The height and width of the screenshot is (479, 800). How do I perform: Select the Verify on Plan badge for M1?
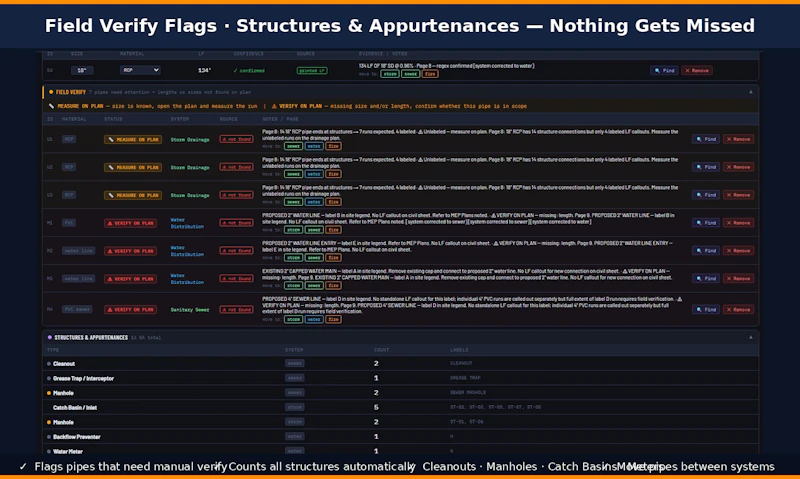[x=131, y=223]
